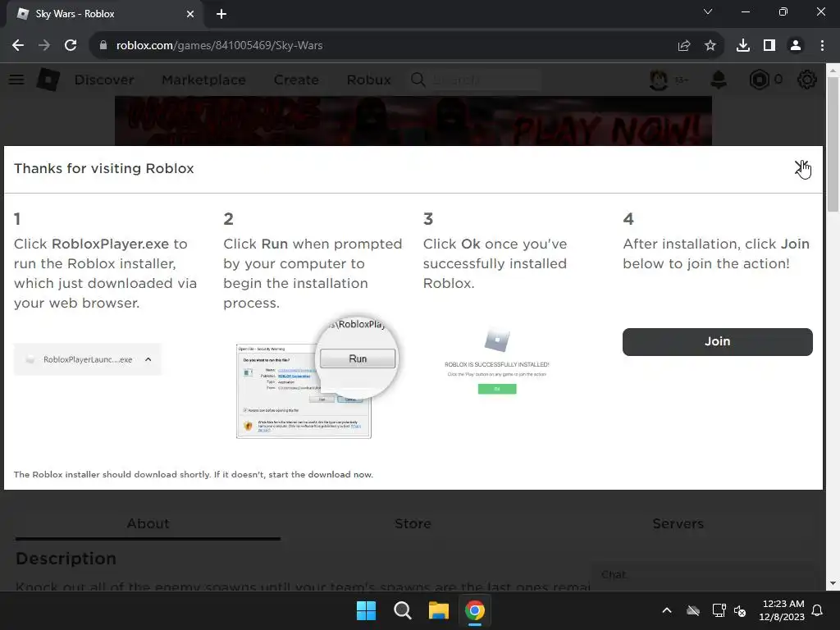
Task: Open Chrome downloads icon
Action: (x=743, y=46)
